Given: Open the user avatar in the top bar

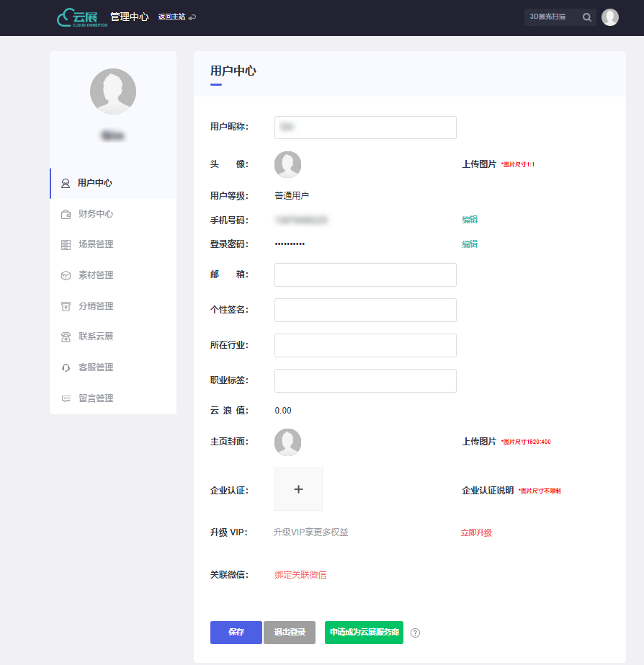Looking at the screenshot, I should point(610,17).
